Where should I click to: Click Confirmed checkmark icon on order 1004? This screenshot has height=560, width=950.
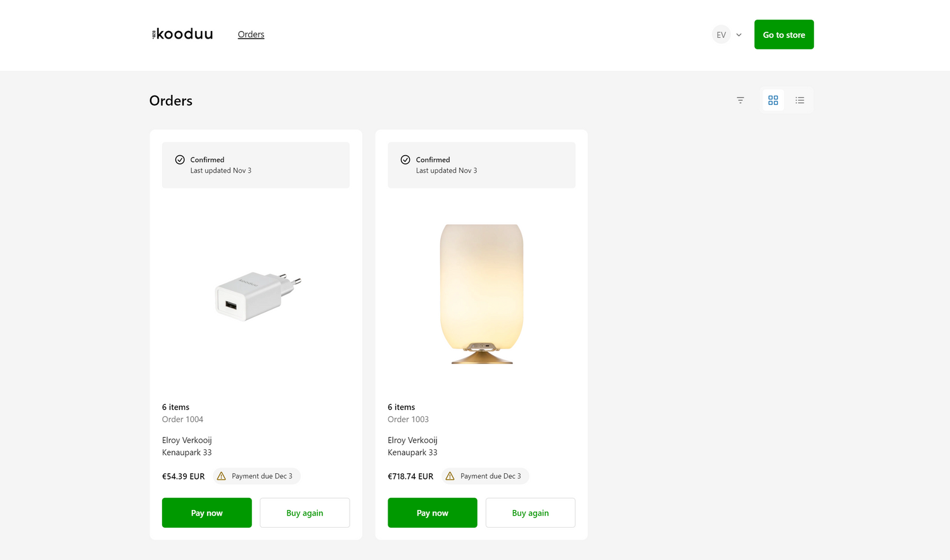[x=180, y=159]
